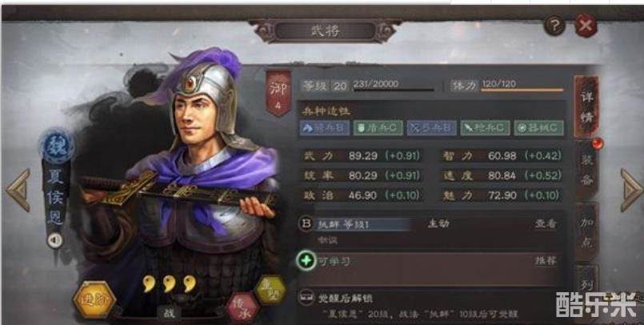644x325 pixels.
Task: Tap the red 御 4 banner badge
Action: pos(278,93)
